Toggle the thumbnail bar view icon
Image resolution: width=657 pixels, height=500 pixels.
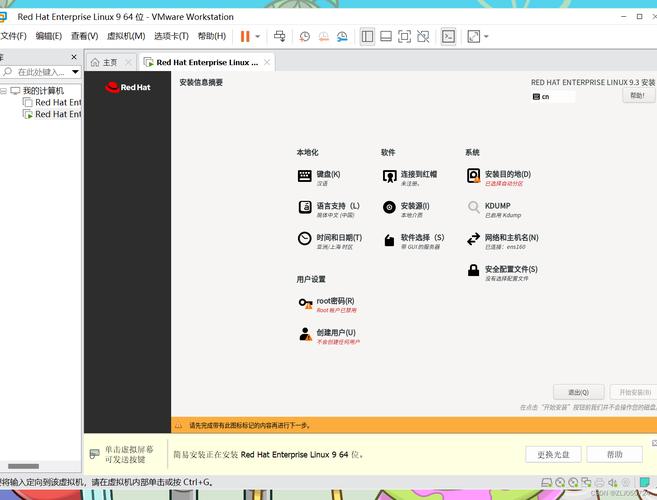(x=386, y=36)
